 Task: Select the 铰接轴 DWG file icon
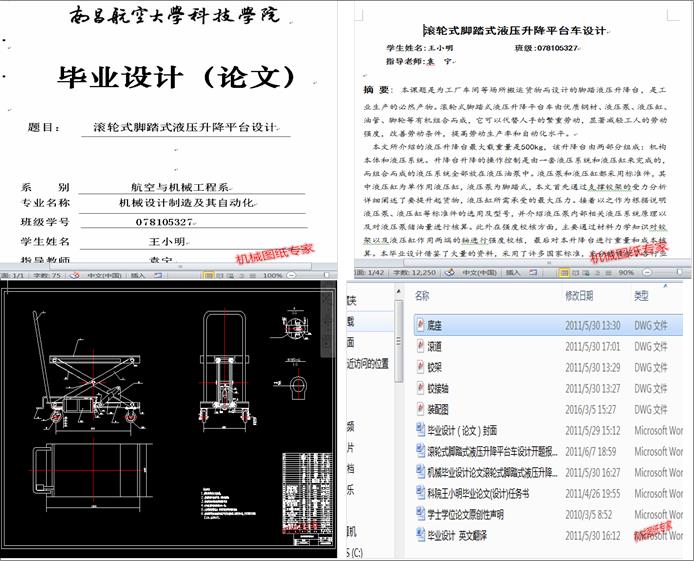tap(420, 388)
